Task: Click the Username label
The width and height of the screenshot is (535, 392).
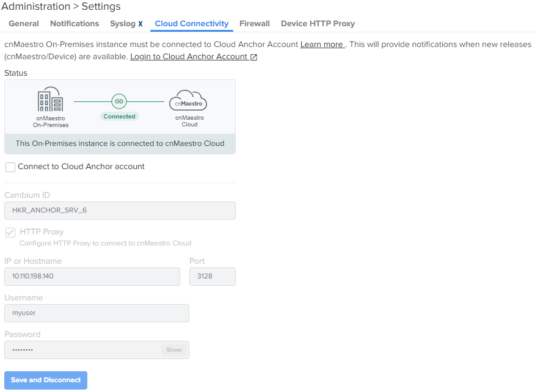Action: coord(23,298)
